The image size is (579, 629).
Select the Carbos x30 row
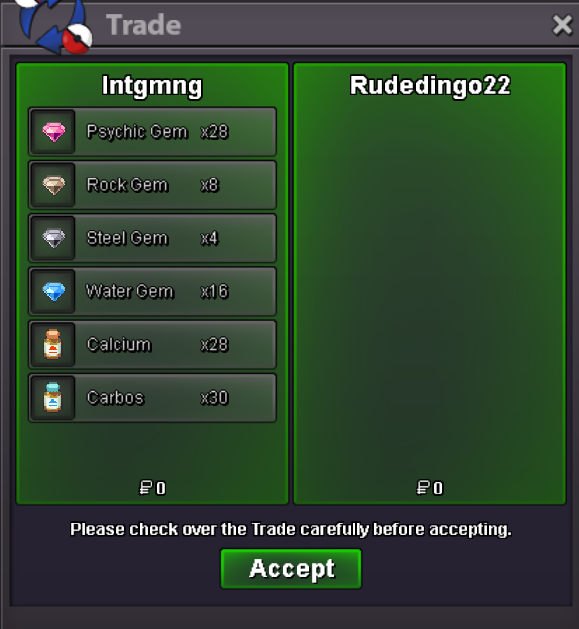152,397
